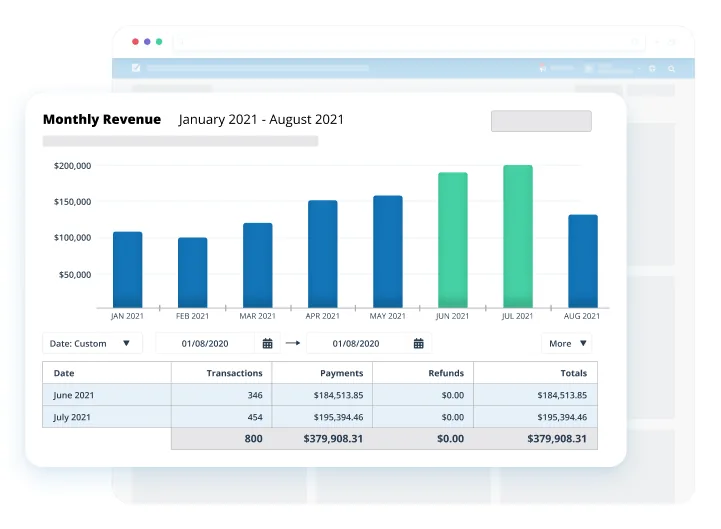
Task: Select the June 2021 row label
Action: coord(74,395)
